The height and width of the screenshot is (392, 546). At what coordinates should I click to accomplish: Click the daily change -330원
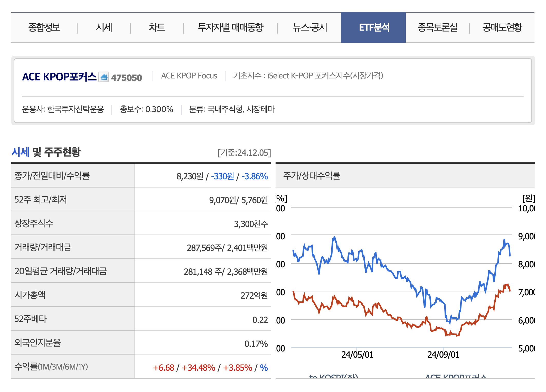click(x=222, y=176)
